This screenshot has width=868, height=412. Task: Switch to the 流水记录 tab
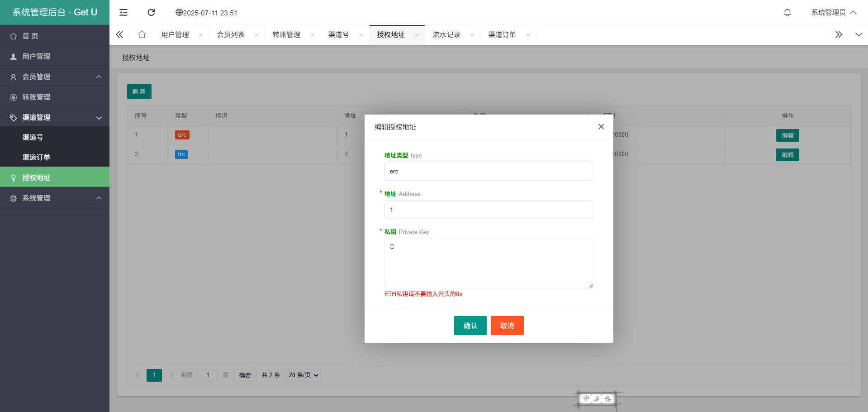[x=446, y=35]
